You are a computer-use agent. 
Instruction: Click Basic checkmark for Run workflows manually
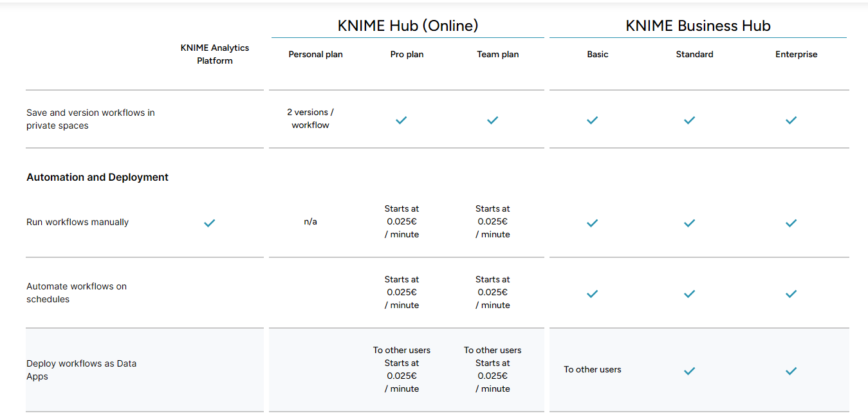tap(593, 223)
